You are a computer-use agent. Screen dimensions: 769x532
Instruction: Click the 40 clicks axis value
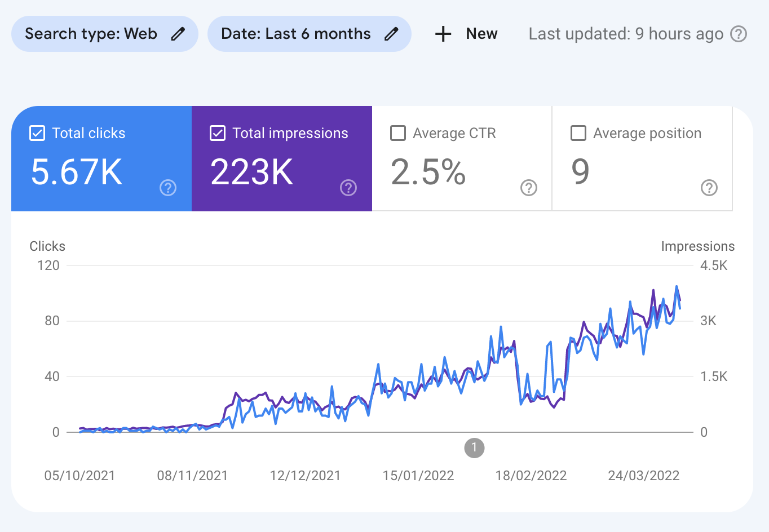(52, 376)
